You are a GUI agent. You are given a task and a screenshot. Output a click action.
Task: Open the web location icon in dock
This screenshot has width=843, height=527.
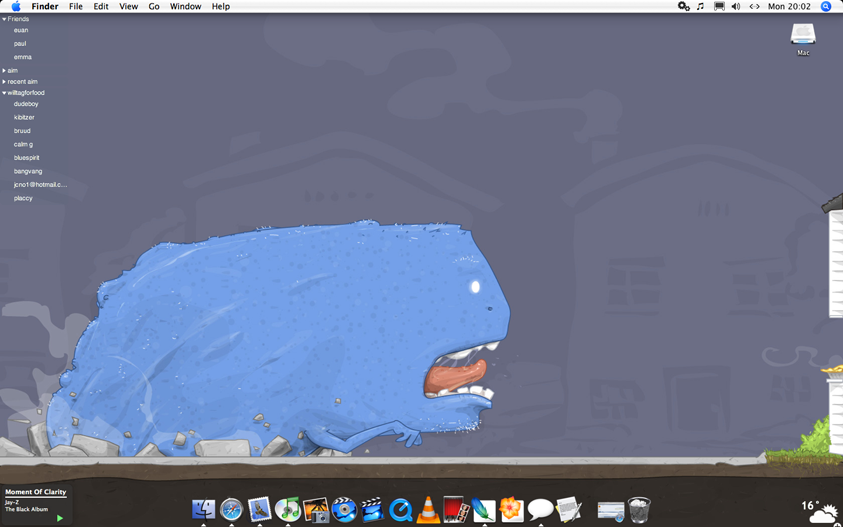tap(611, 511)
